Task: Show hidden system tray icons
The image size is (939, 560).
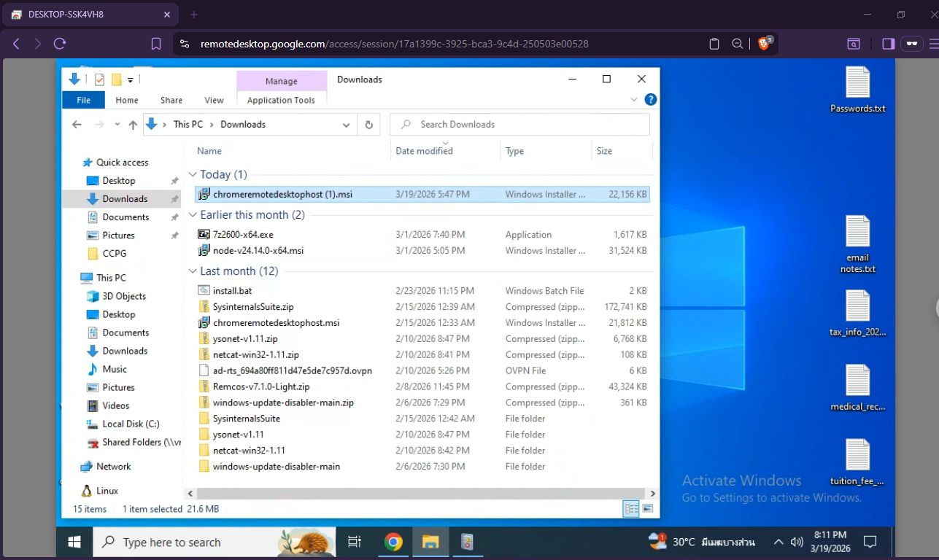Action: pos(778,542)
